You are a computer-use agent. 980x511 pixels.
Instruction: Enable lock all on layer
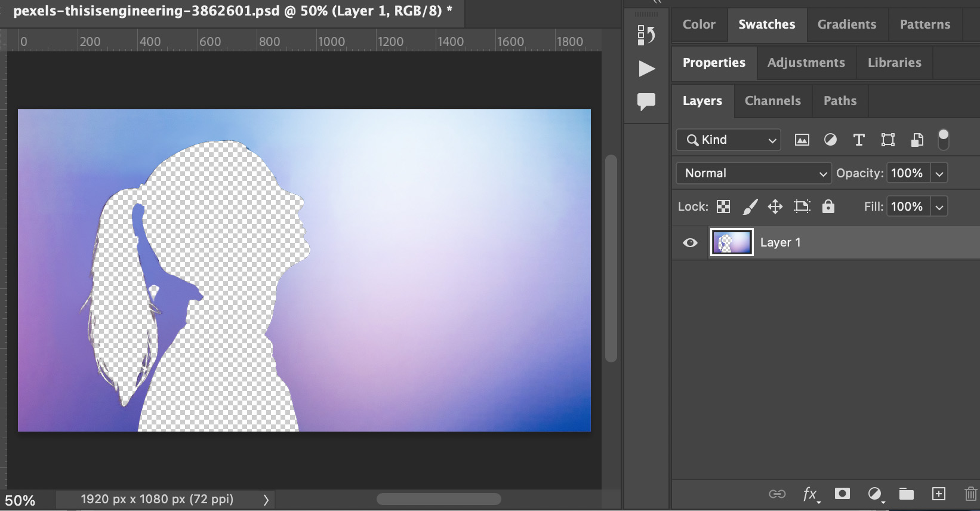coord(828,207)
